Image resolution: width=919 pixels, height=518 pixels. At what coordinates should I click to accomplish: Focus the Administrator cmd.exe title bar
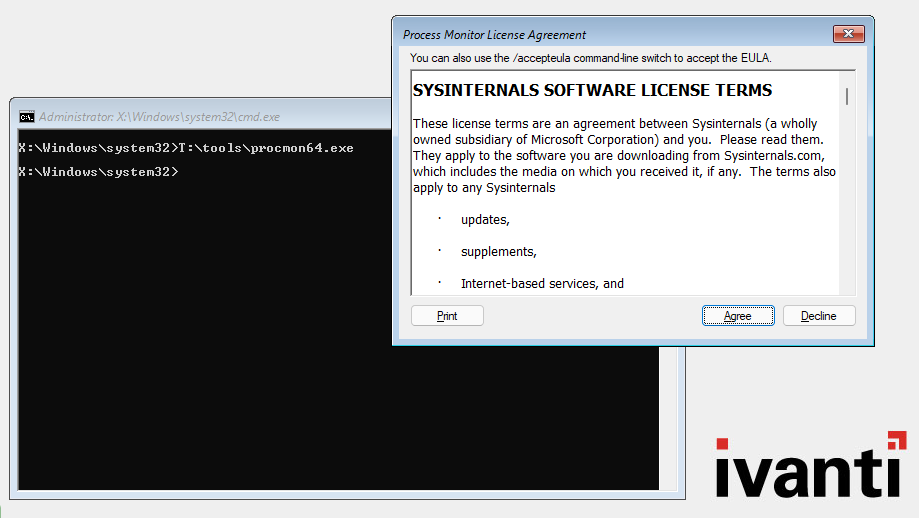(x=200, y=117)
